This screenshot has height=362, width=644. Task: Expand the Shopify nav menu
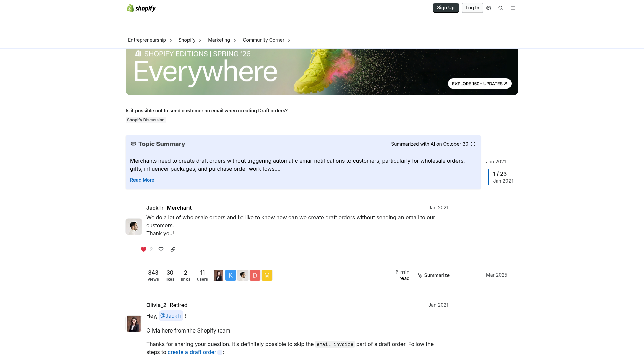pyautogui.click(x=190, y=40)
